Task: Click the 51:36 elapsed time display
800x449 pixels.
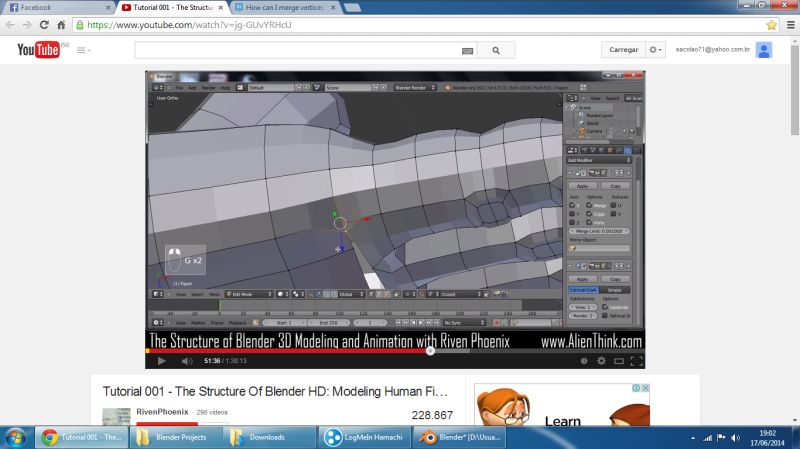Action: [x=212, y=361]
